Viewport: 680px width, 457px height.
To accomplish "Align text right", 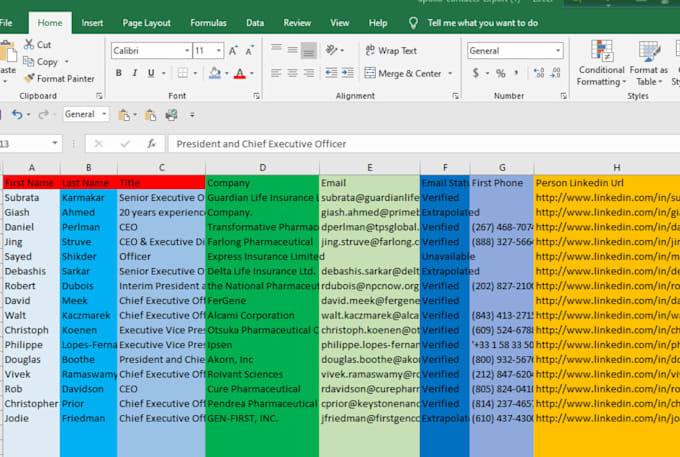I will coord(308,73).
